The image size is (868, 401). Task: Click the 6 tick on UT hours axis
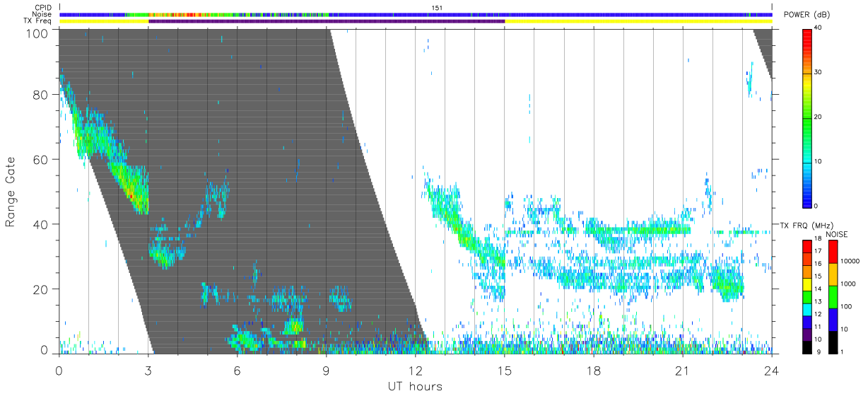(237, 369)
